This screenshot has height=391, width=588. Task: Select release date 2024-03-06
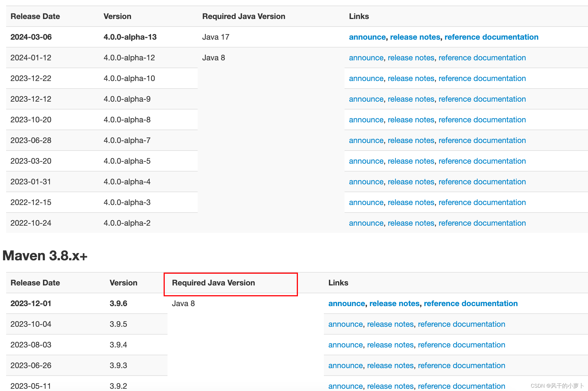31,37
